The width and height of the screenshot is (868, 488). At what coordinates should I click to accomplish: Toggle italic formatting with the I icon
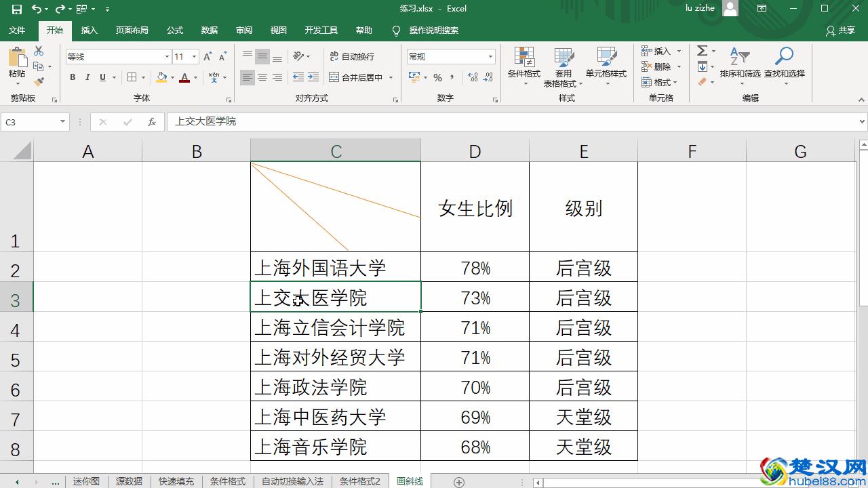point(86,77)
